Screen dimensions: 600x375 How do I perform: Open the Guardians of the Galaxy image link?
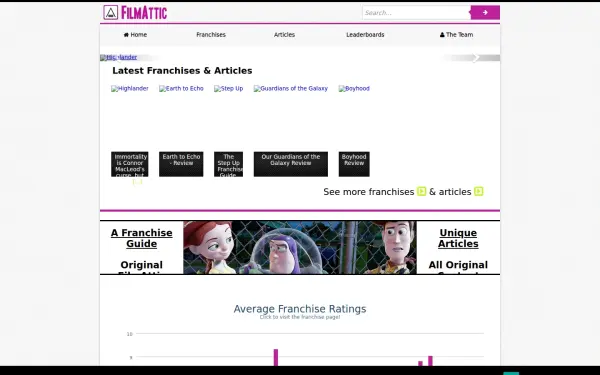pyautogui.click(x=291, y=89)
